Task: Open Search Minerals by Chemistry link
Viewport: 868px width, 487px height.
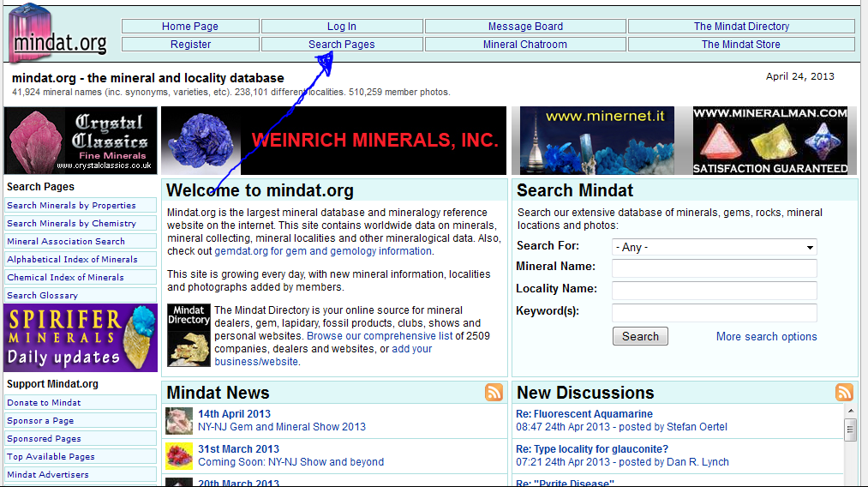Action: [x=72, y=224]
